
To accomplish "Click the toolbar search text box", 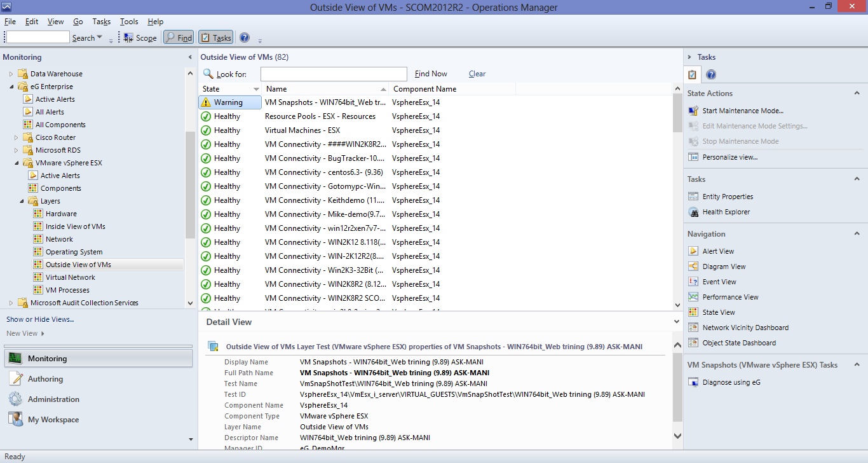I will coord(37,38).
